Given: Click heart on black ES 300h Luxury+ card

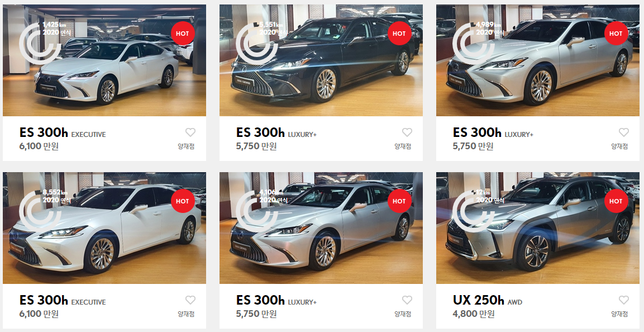Looking at the screenshot, I should click(407, 132).
